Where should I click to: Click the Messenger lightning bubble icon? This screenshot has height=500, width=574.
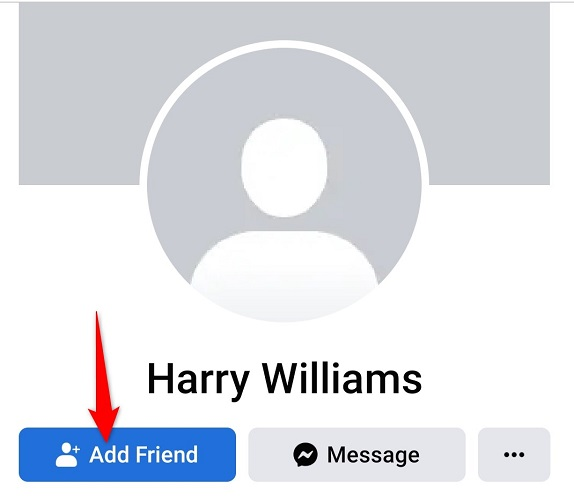[305, 455]
